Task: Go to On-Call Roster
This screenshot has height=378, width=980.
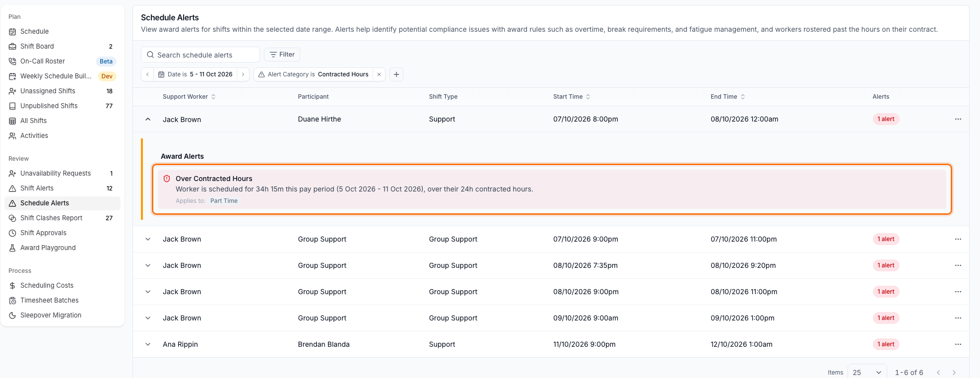Action: pyautogui.click(x=63, y=61)
